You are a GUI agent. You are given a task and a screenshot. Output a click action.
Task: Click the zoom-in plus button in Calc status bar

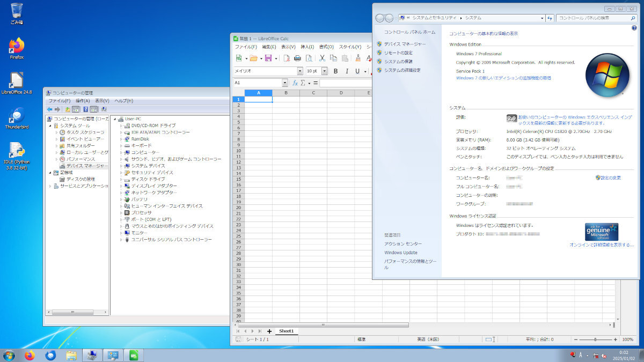click(614, 339)
